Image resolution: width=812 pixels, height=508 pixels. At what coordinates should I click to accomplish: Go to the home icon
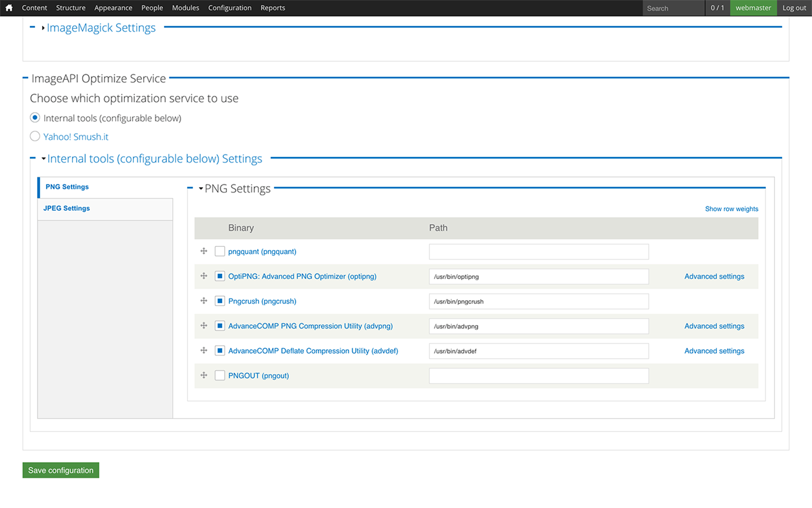click(9, 8)
